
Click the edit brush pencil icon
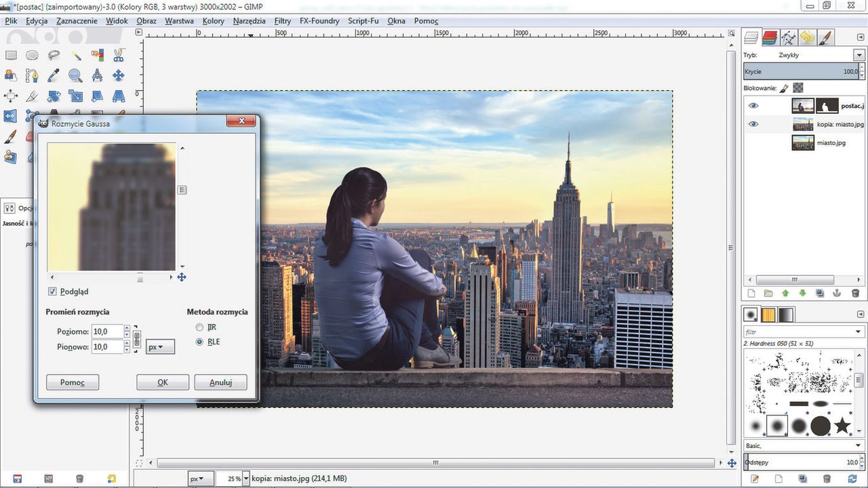(755, 479)
